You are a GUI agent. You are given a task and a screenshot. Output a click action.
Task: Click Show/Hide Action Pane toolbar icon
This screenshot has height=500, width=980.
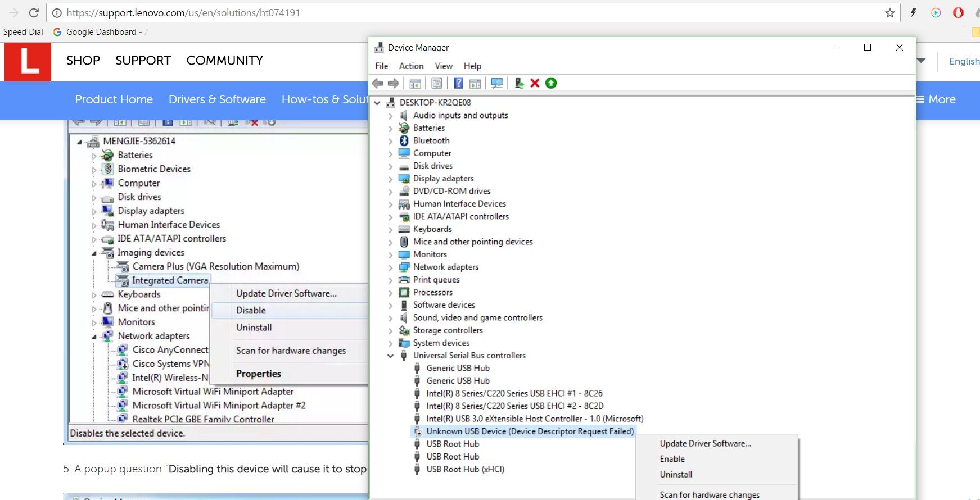(x=475, y=83)
